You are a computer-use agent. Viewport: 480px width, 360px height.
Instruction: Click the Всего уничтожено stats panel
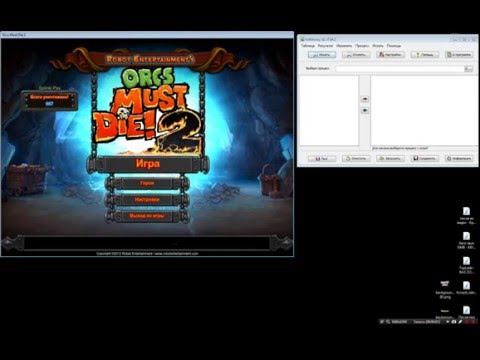click(x=50, y=100)
